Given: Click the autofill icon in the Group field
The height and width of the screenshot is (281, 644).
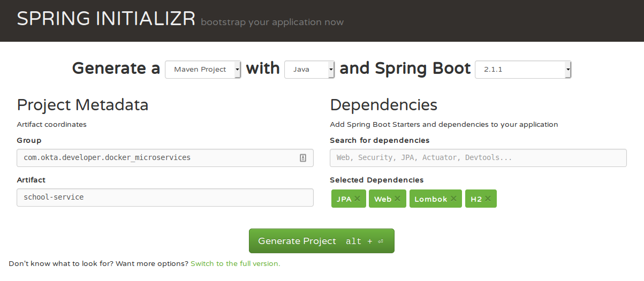Looking at the screenshot, I should click(x=302, y=158).
